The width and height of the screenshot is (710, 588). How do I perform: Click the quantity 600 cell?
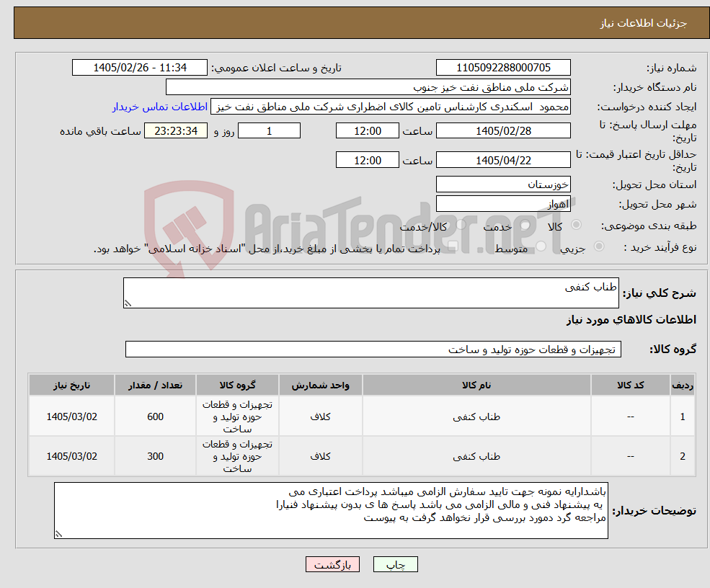click(x=155, y=416)
